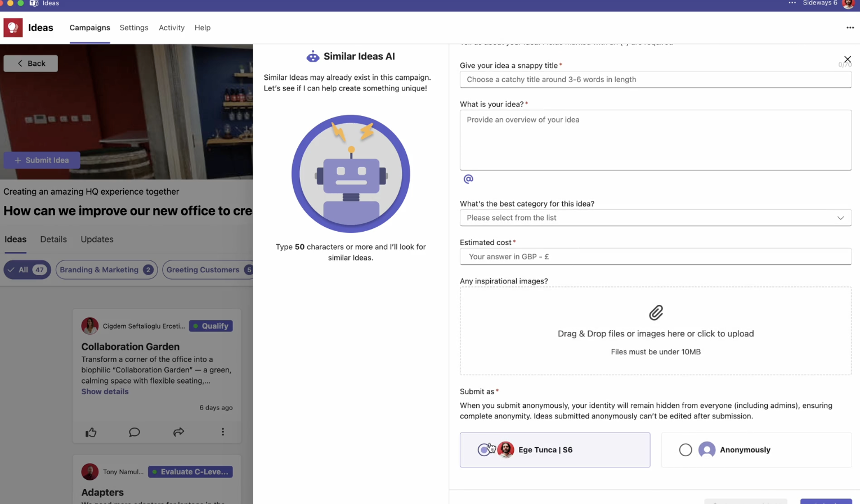Viewport: 860px width, 504px height.
Task: Open comments on Collaboration Garden idea
Action: (134, 432)
